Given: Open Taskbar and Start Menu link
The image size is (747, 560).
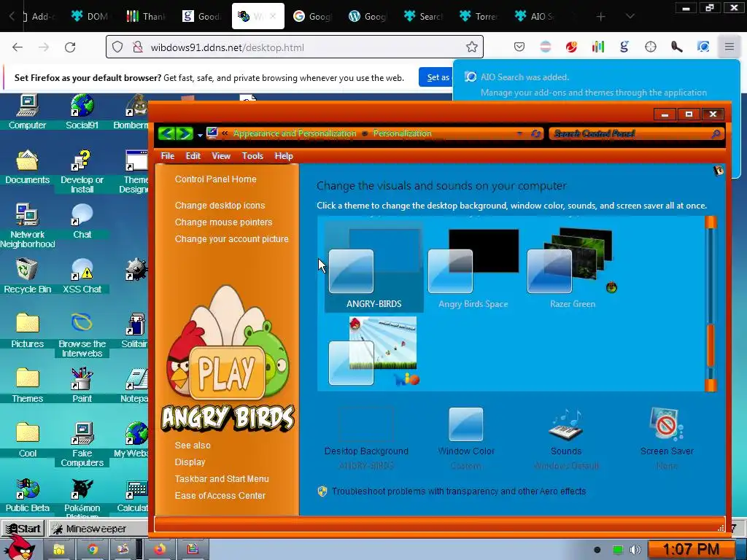Looking at the screenshot, I should pos(222,478).
